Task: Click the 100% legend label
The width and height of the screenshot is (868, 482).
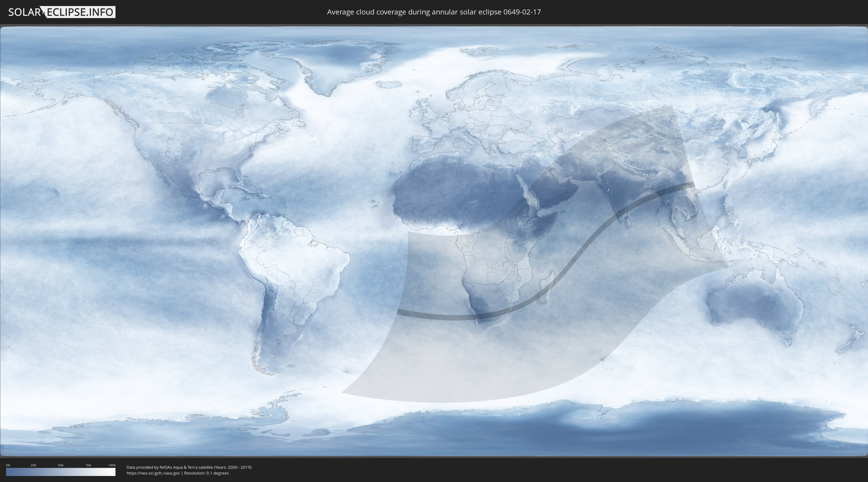Action: (x=112, y=465)
